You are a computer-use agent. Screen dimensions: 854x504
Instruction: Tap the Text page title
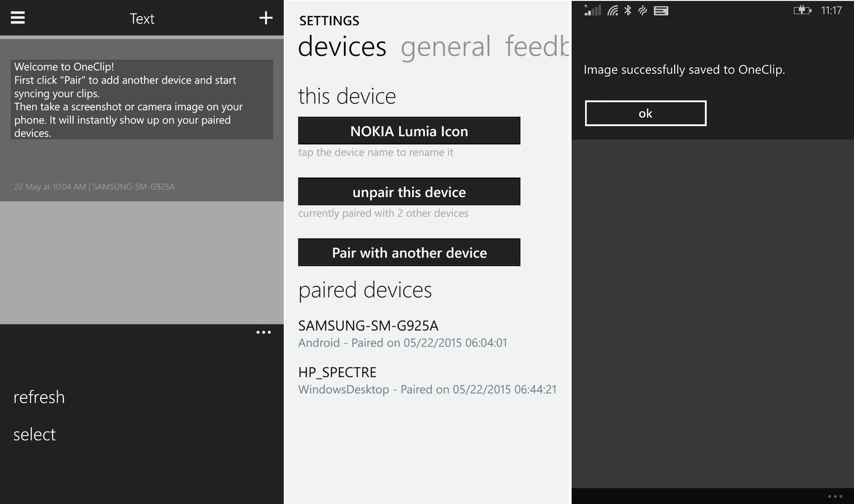tap(142, 19)
